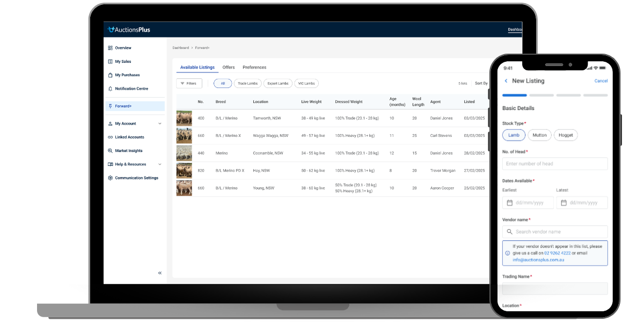644x322 pixels.
Task: Tap Cancel on the New Listing form
Action: point(601,81)
